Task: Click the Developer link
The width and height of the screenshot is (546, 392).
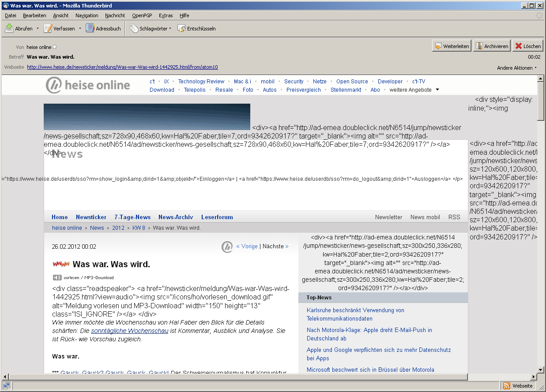Action: pos(390,81)
